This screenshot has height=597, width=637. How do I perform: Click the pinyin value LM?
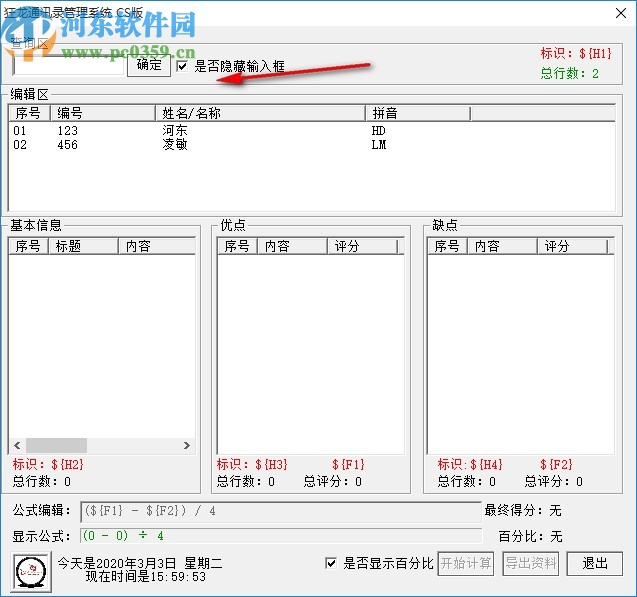tap(379, 145)
